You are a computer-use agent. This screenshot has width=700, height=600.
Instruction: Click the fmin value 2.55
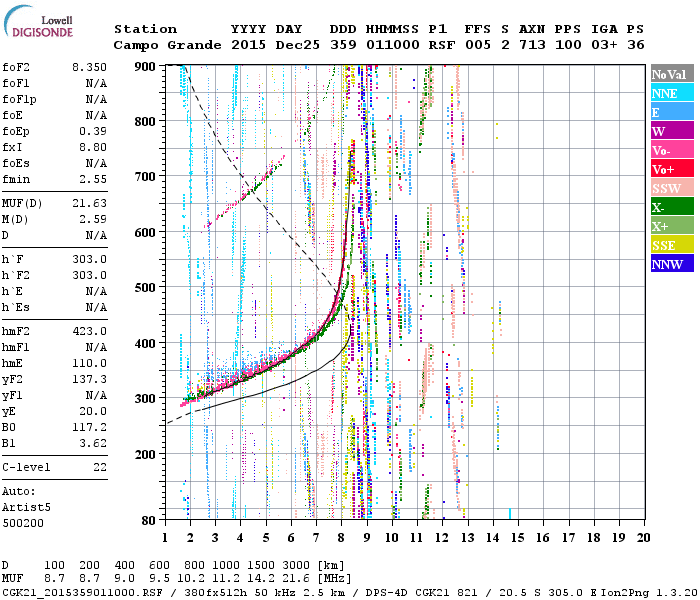93,179
